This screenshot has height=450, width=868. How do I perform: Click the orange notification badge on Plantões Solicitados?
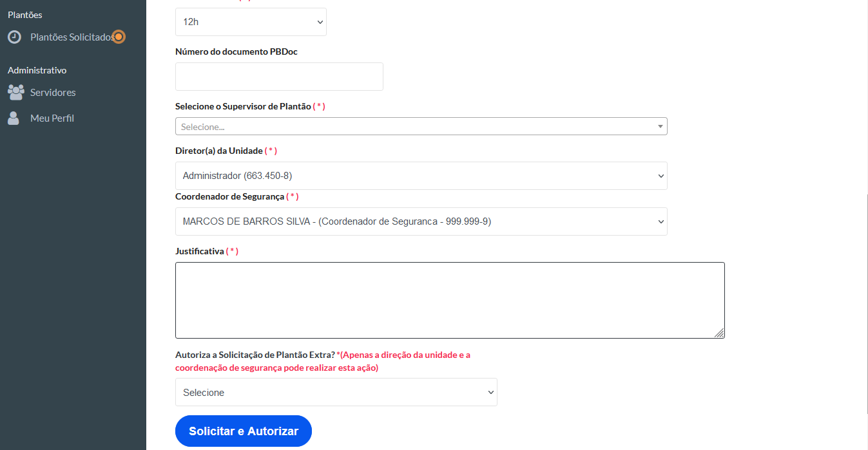[119, 37]
